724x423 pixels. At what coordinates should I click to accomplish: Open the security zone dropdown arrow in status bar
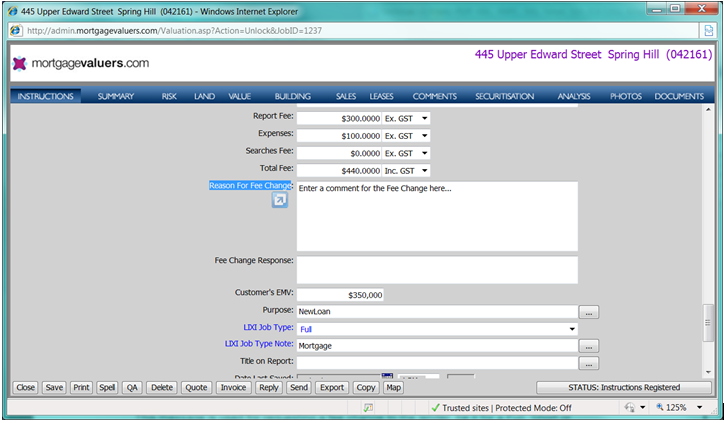[642, 407]
